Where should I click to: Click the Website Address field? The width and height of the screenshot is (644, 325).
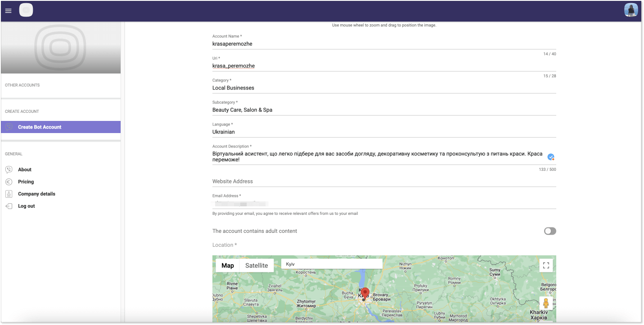pyautogui.click(x=384, y=182)
